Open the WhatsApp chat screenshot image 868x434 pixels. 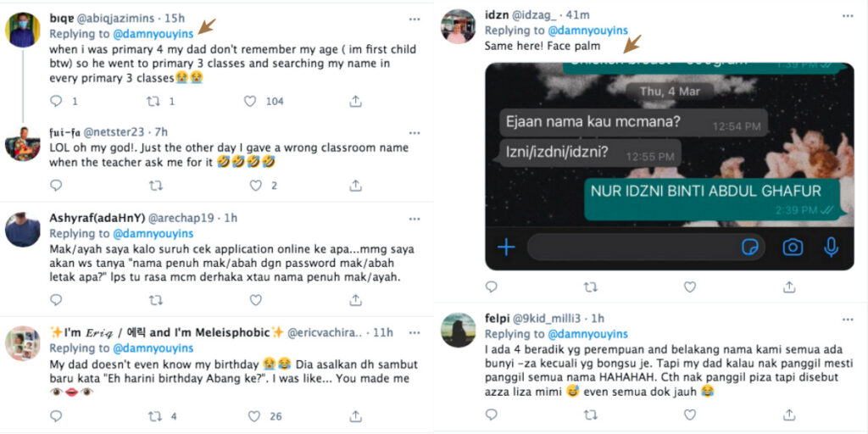(667, 166)
